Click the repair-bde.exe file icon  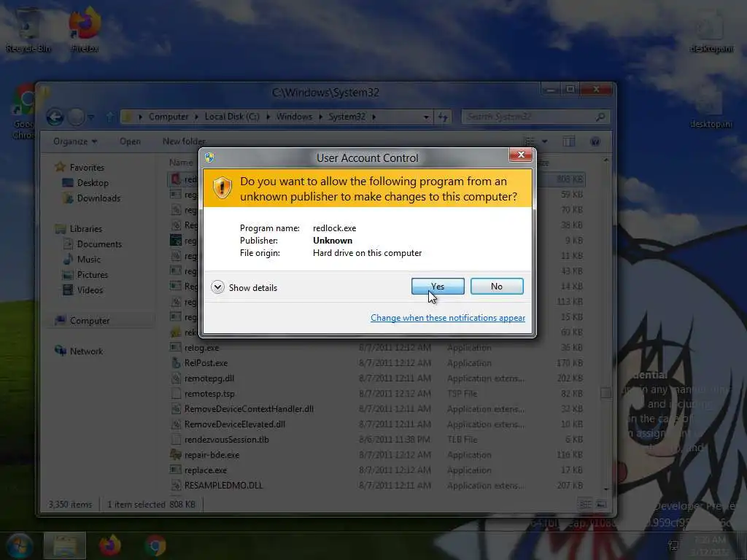[176, 455]
